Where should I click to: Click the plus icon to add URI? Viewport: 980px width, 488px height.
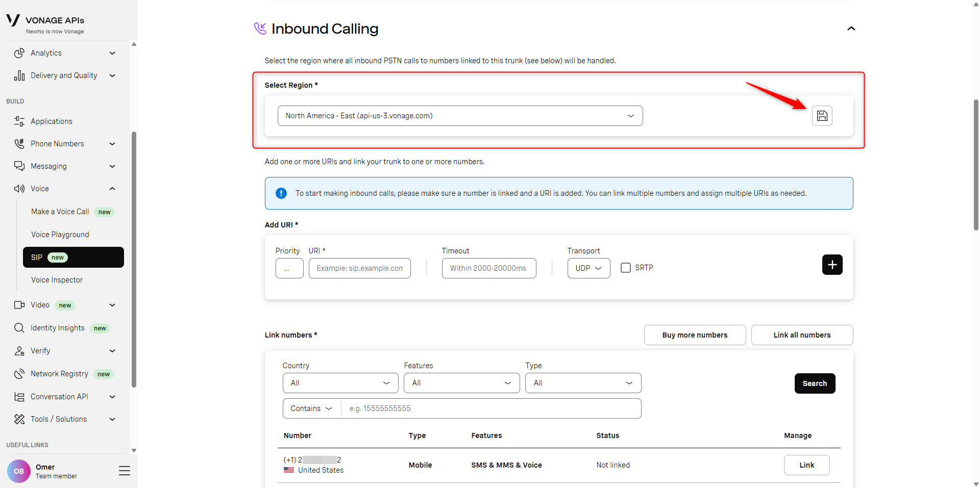click(832, 265)
